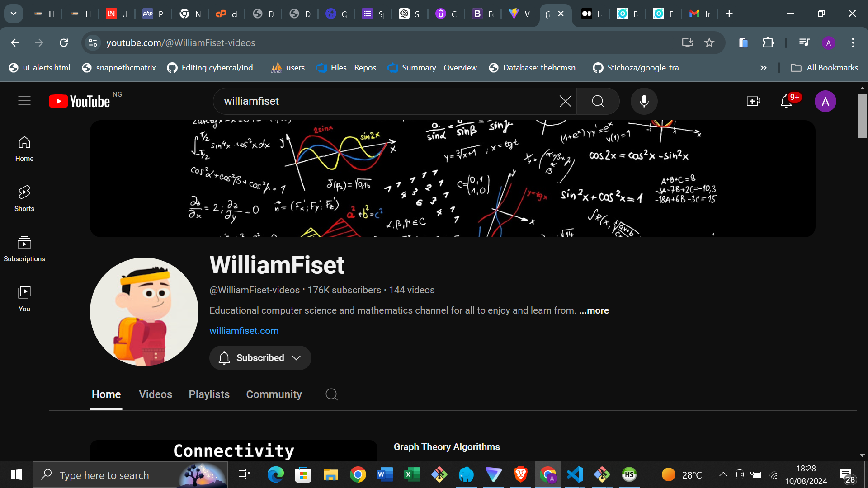Open williamfiset.com website link
This screenshot has width=868, height=488.
[x=244, y=330]
